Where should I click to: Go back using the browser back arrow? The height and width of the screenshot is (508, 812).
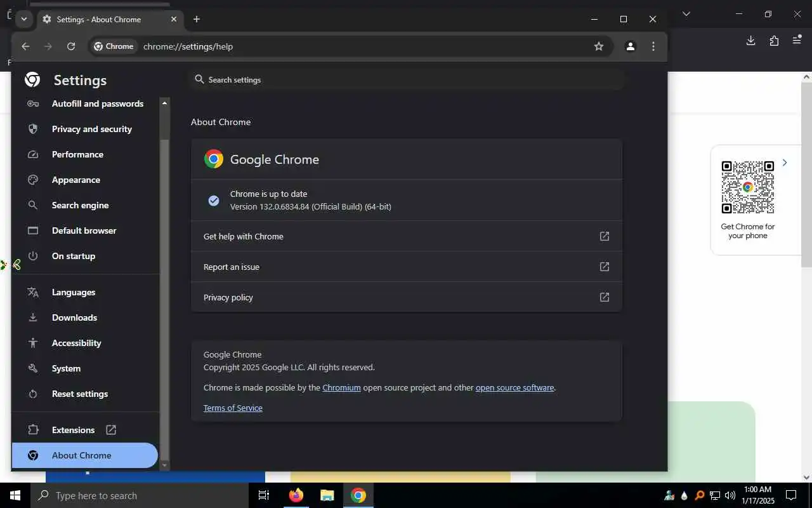[25, 46]
